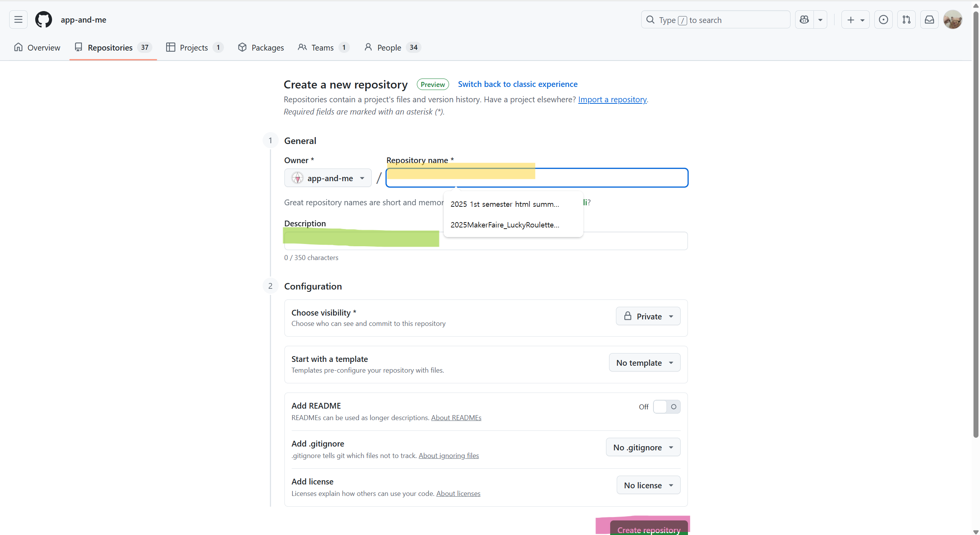Open the Private visibility dropdown
Image resolution: width=980 pixels, height=535 pixels.
pyautogui.click(x=648, y=316)
